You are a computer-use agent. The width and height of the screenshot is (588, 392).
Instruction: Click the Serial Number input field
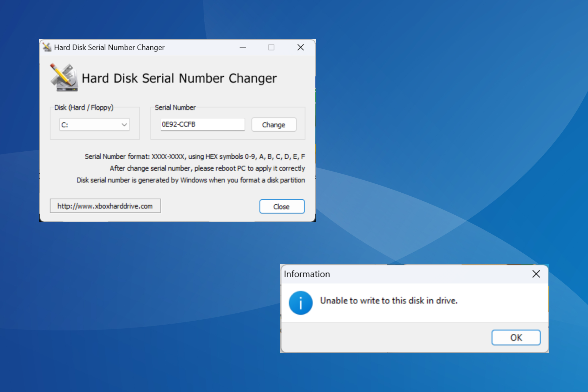(202, 124)
